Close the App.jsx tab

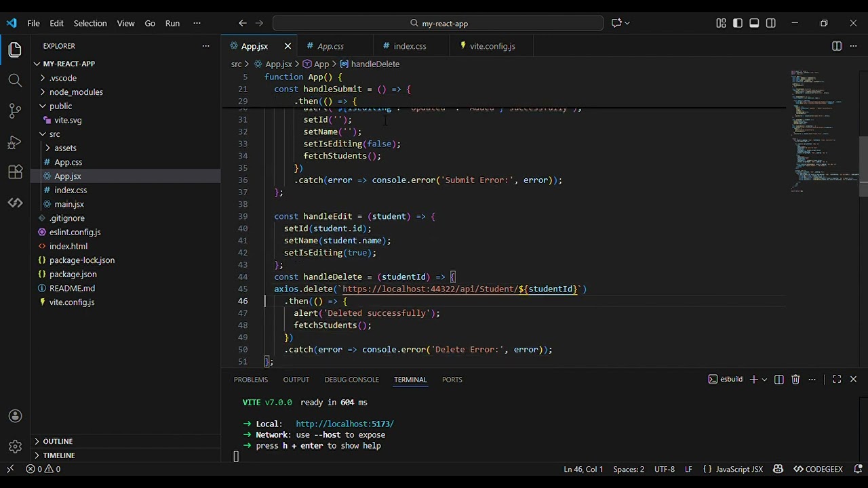pyautogui.click(x=288, y=46)
